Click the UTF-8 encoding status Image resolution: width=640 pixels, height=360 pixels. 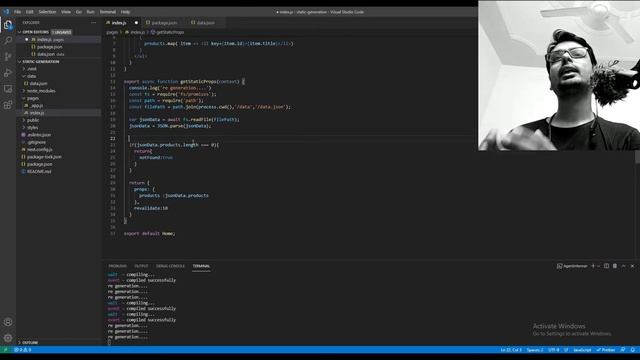553,350
